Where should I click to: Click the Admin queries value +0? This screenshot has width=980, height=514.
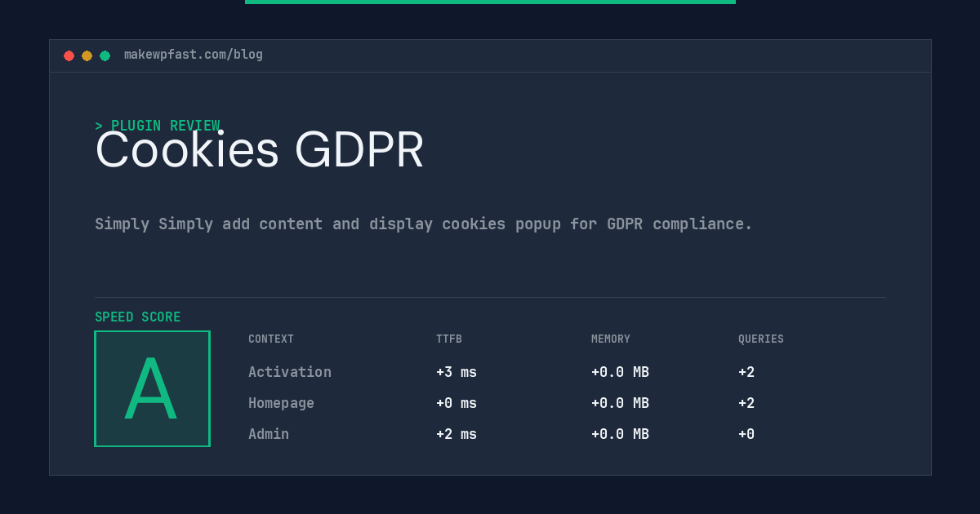pyautogui.click(x=746, y=434)
